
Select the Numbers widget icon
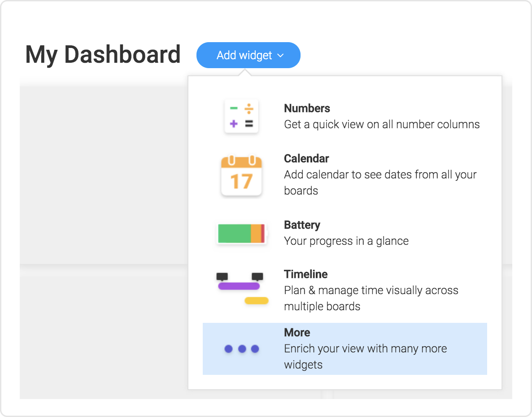(241, 117)
